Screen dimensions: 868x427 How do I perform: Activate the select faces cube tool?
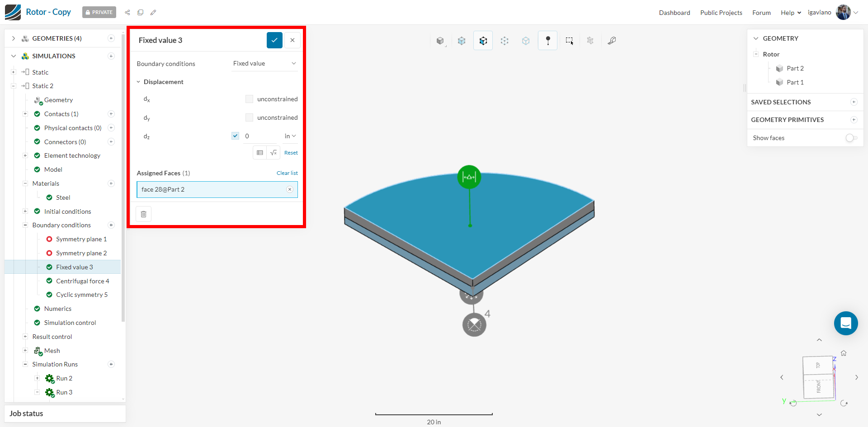483,41
